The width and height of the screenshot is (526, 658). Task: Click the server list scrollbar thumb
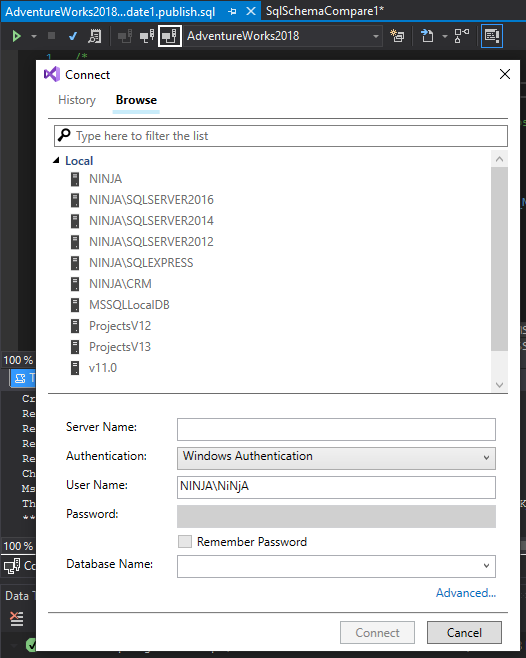click(x=499, y=258)
